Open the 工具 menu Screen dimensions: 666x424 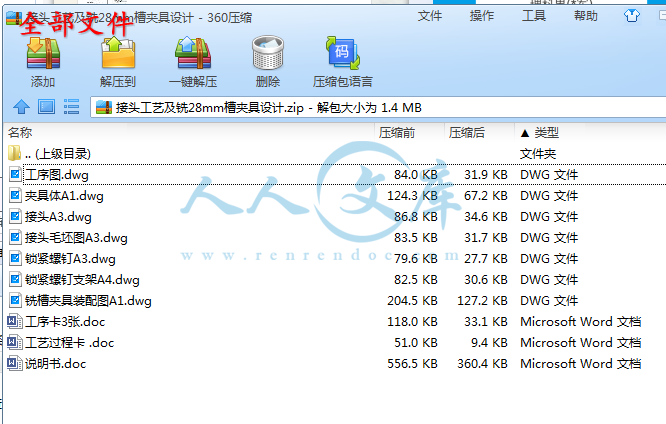tap(534, 16)
